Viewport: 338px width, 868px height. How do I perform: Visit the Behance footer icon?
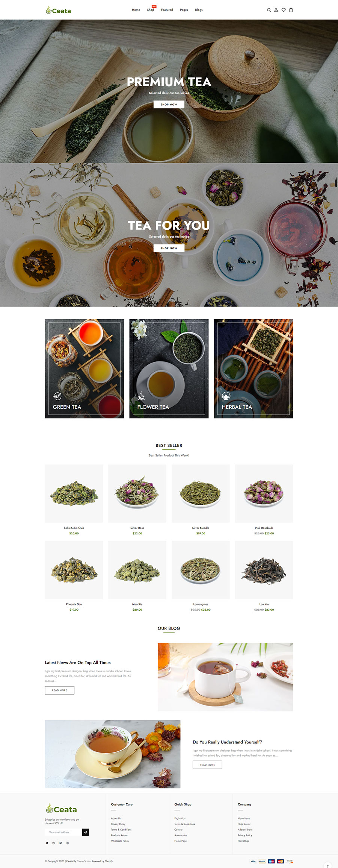[60, 843]
